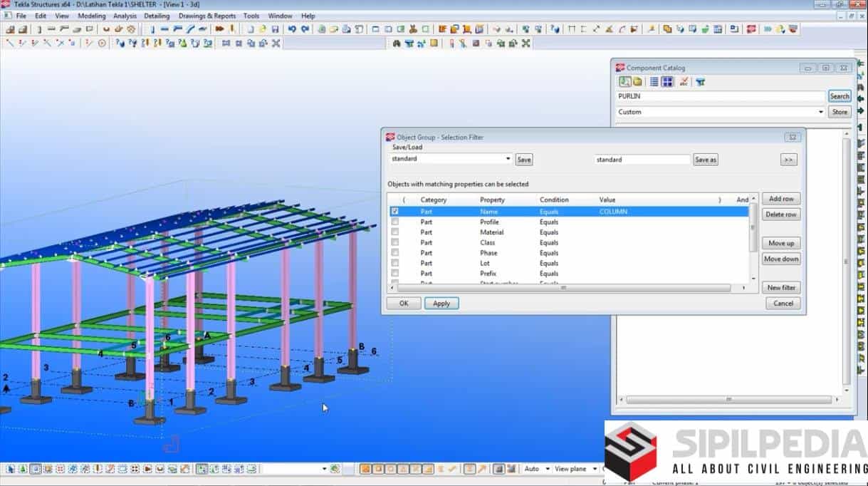
Task: Click the filter icon in Component Catalog
Action: [x=701, y=82]
